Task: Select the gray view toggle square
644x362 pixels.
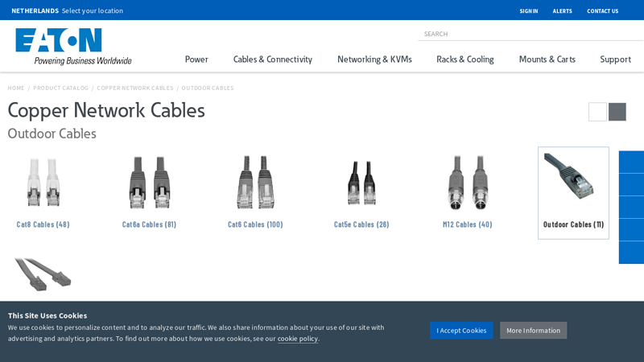Action: 617,112
